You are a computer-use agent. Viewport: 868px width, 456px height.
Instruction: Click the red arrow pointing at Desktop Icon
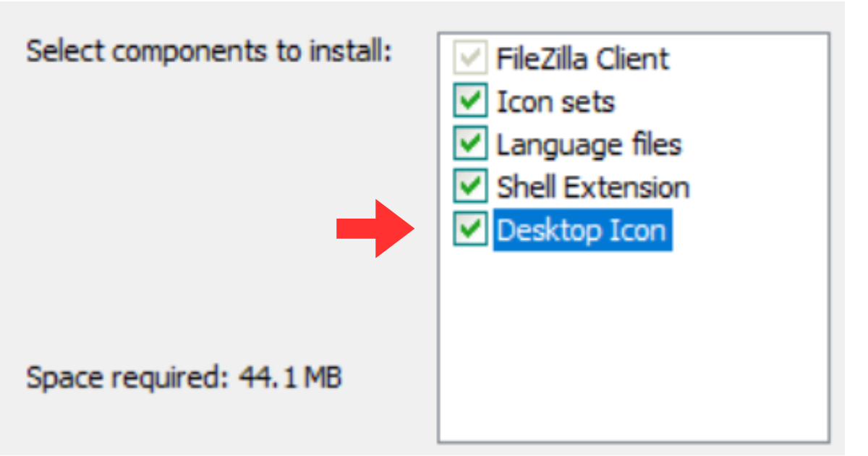click(374, 229)
